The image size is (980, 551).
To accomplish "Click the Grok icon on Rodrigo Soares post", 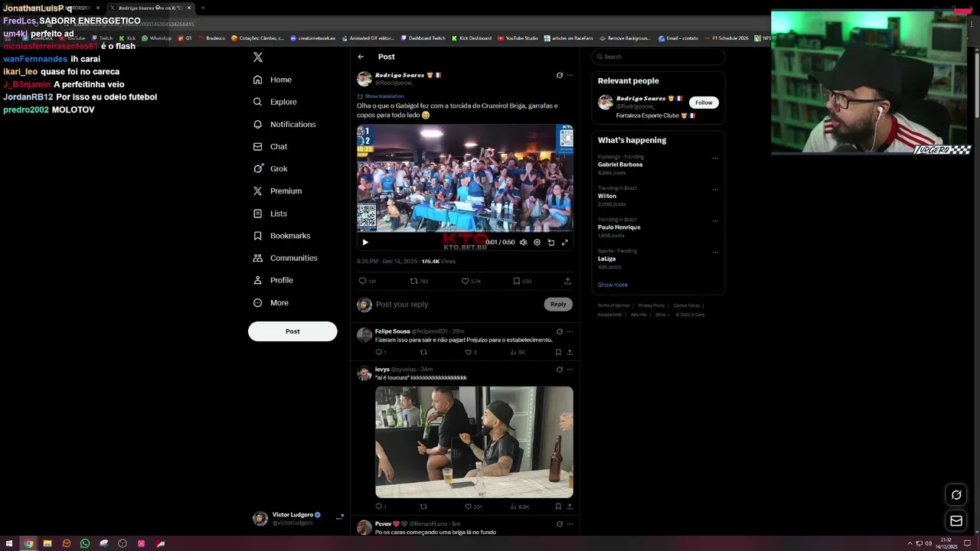I will (560, 75).
